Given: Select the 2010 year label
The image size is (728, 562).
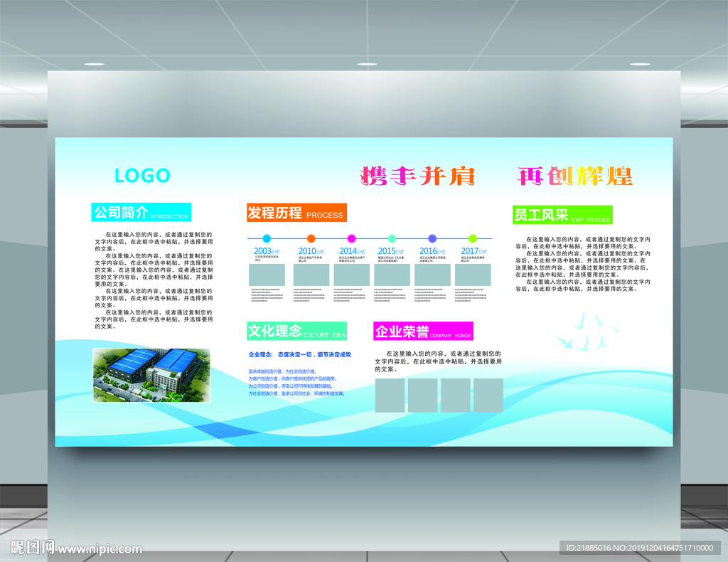Looking at the screenshot, I should coord(311,251).
